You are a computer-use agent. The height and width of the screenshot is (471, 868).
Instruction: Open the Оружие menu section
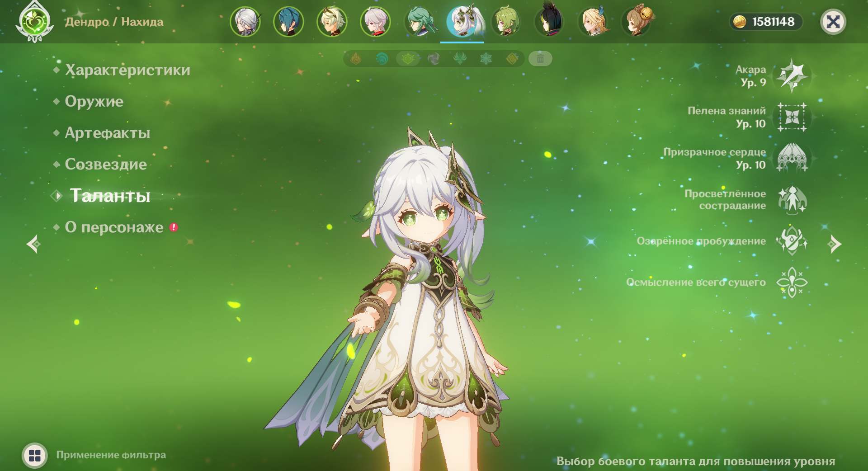[94, 101]
